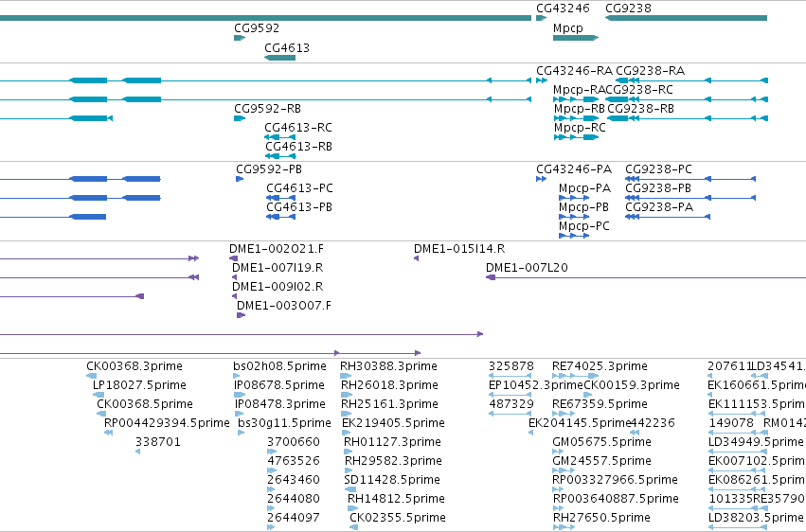
Task: Select transcript CG4613-RC
Action: pyautogui.click(x=298, y=128)
